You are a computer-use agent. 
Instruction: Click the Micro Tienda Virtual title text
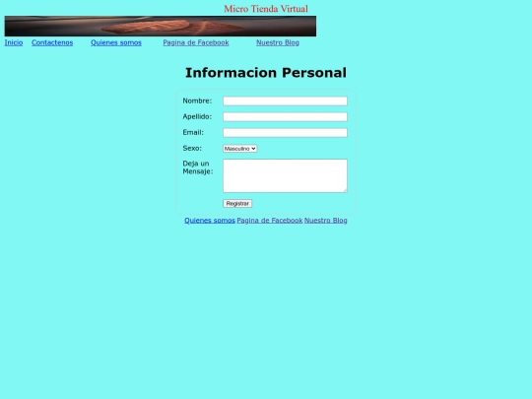click(x=266, y=9)
